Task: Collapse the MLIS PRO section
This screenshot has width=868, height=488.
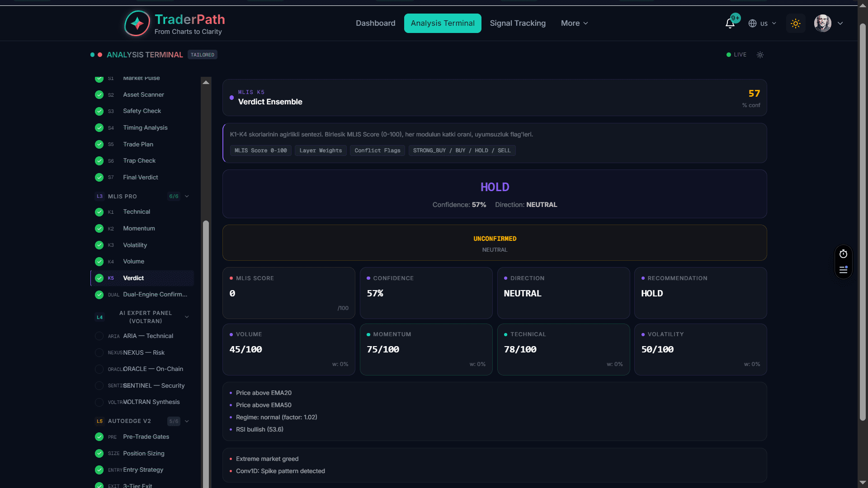Action: (187, 196)
